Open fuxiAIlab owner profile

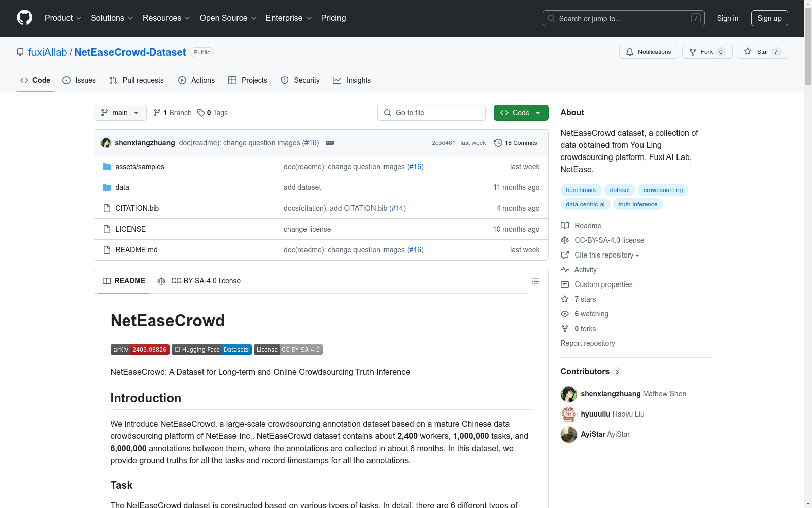[48, 52]
